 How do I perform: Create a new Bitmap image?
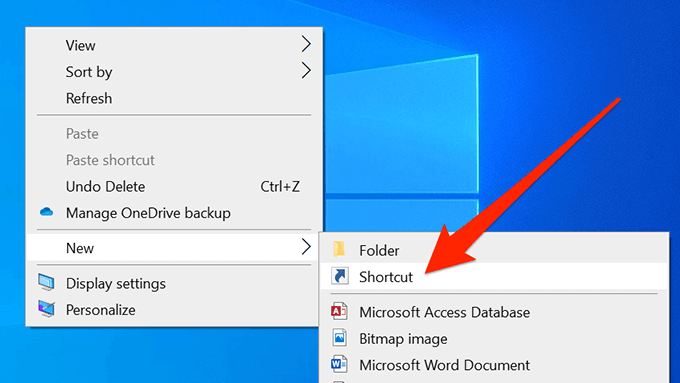(494, 339)
